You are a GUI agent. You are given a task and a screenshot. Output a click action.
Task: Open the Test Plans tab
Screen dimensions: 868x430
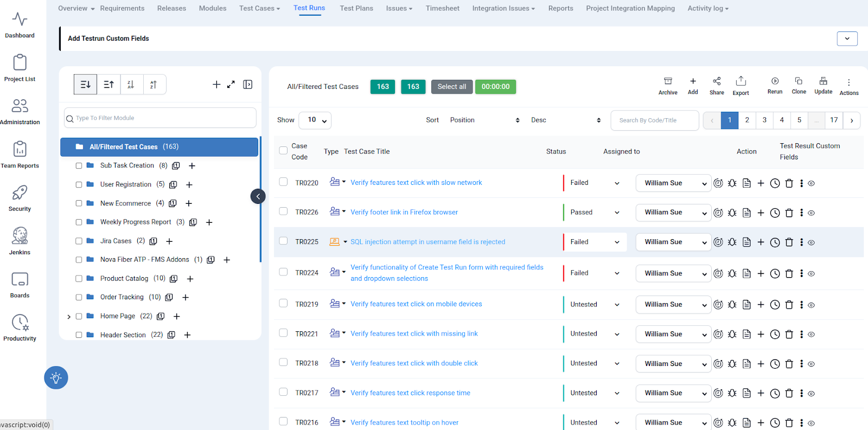tap(356, 8)
